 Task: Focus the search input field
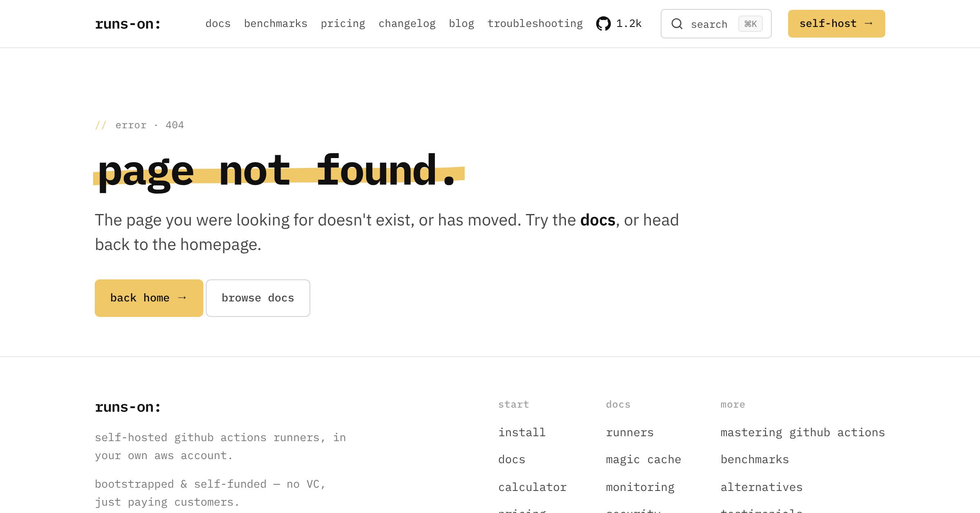pyautogui.click(x=716, y=24)
